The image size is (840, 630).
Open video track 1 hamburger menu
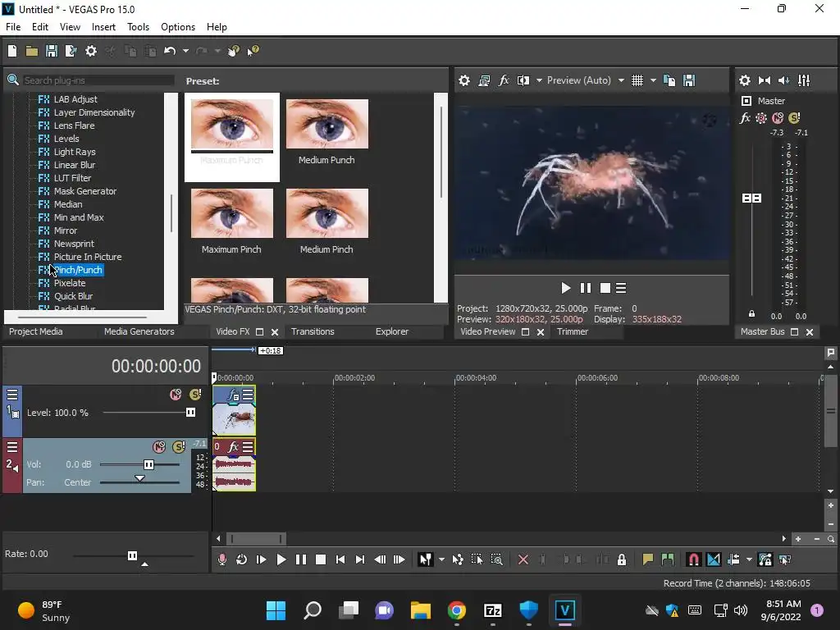(x=12, y=395)
